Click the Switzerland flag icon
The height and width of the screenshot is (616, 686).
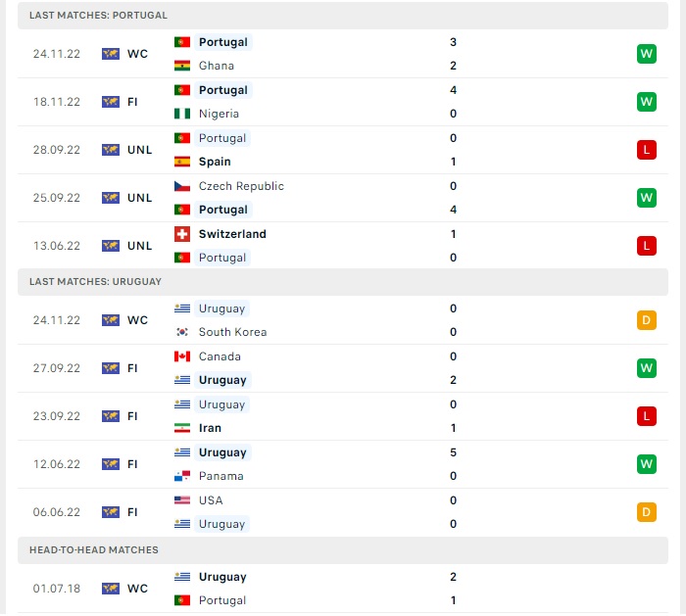[181, 234]
